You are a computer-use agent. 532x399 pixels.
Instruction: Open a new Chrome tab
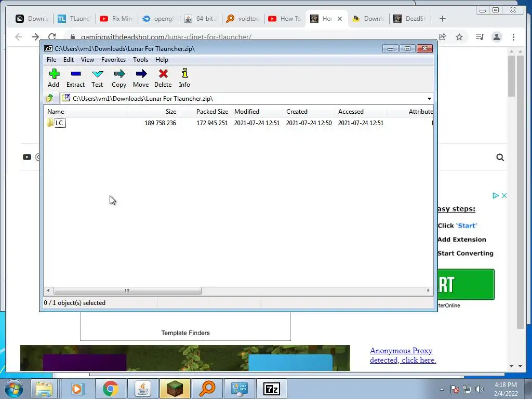pyautogui.click(x=443, y=19)
